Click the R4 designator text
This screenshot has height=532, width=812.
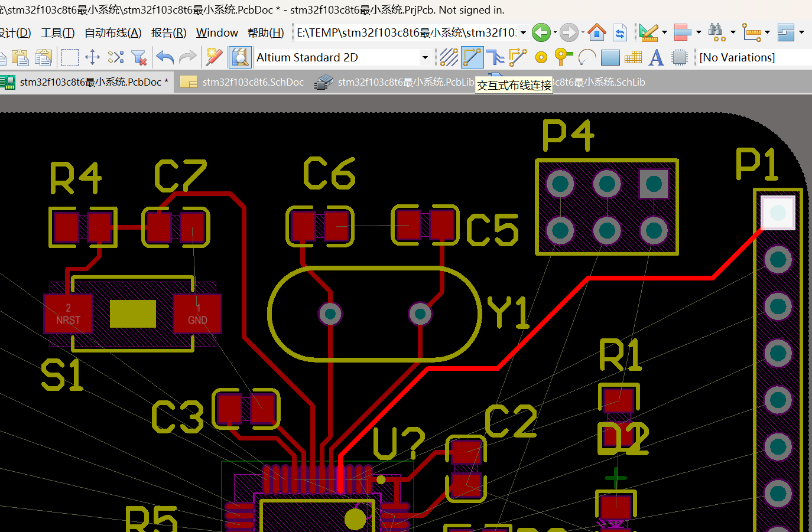76,178
